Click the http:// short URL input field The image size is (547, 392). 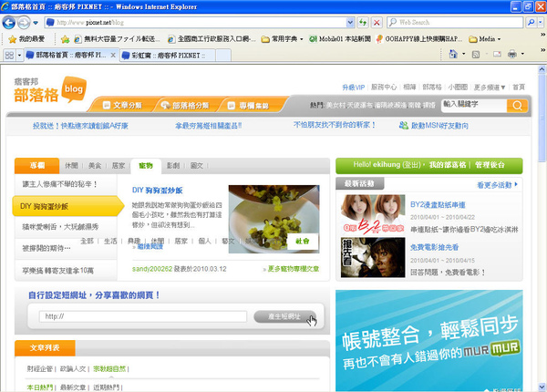click(x=143, y=316)
